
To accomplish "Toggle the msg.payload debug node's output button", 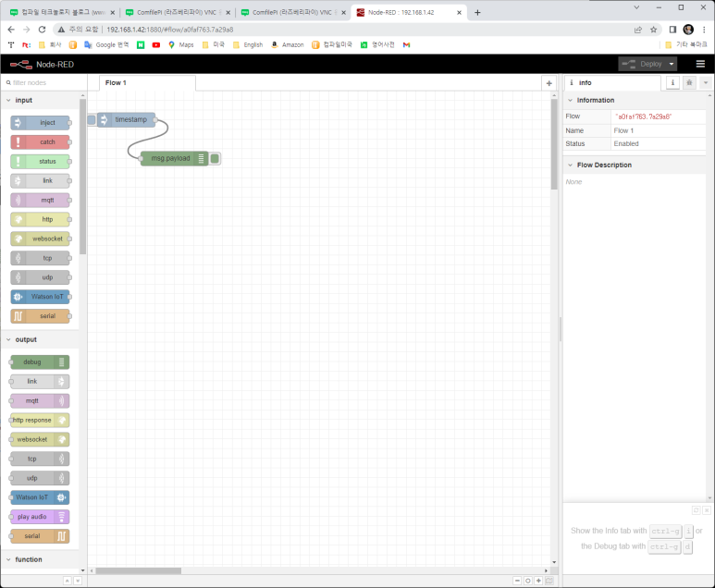I will [215, 158].
